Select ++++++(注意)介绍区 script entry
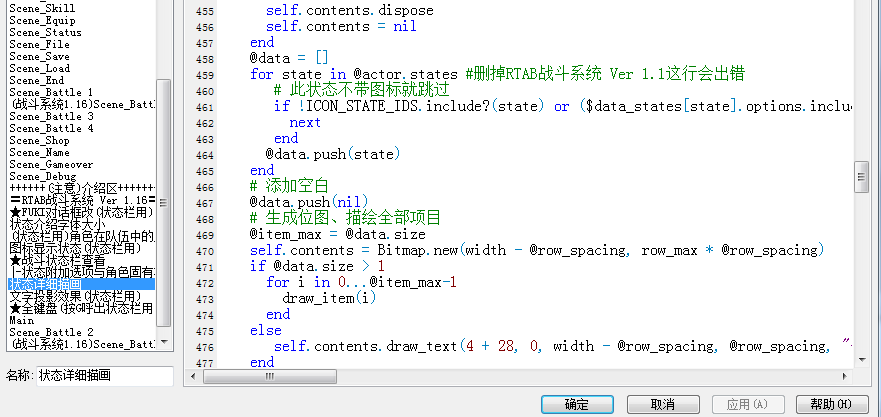The image size is (881, 417). coord(82,188)
